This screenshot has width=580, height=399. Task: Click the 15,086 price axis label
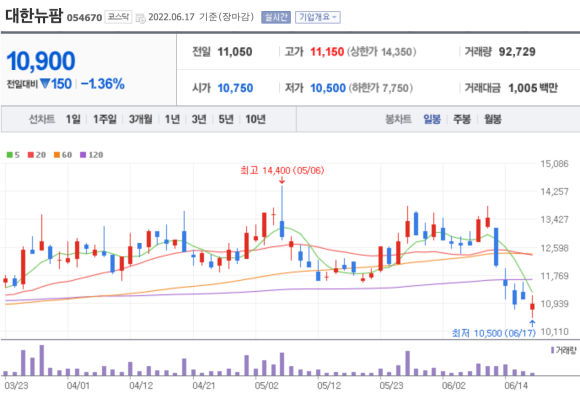pyautogui.click(x=554, y=163)
